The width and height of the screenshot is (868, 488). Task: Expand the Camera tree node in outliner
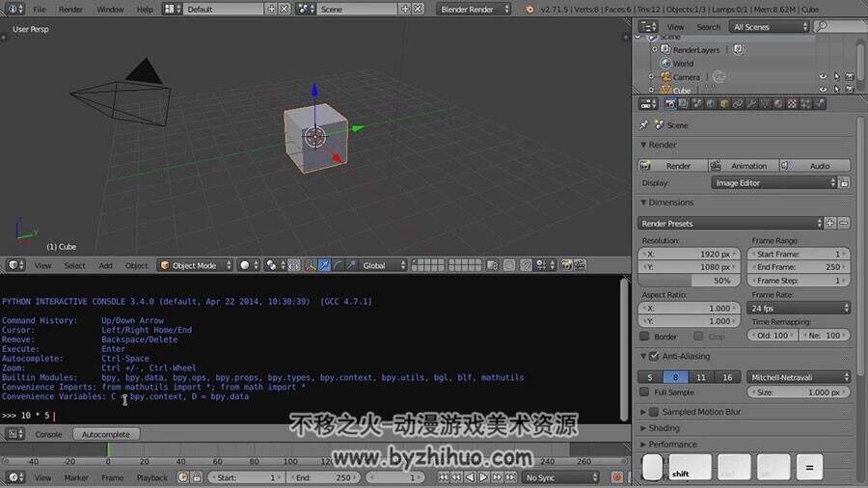point(652,77)
